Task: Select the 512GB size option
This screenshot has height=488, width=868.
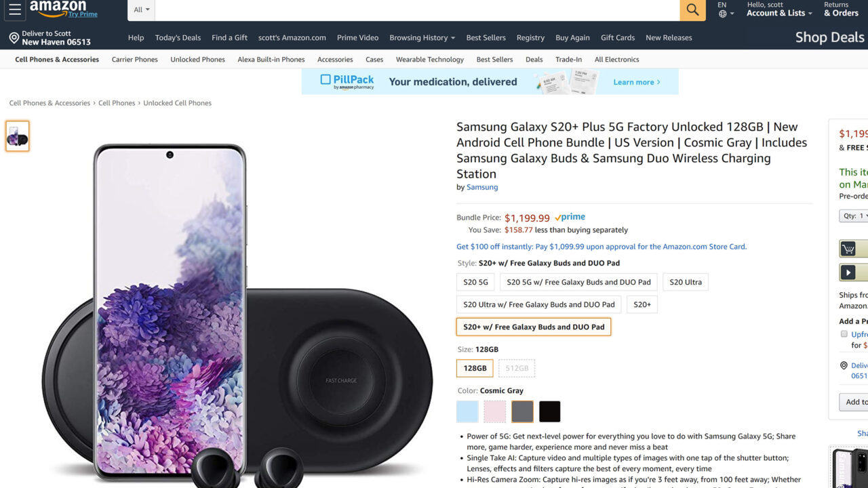Action: pyautogui.click(x=517, y=367)
